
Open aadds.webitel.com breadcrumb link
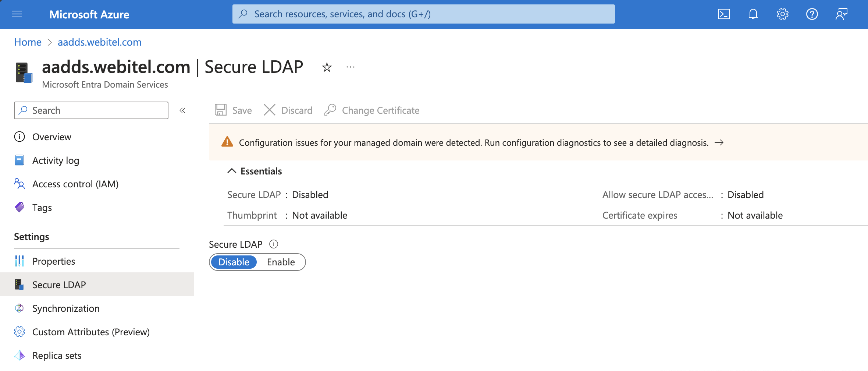point(99,42)
